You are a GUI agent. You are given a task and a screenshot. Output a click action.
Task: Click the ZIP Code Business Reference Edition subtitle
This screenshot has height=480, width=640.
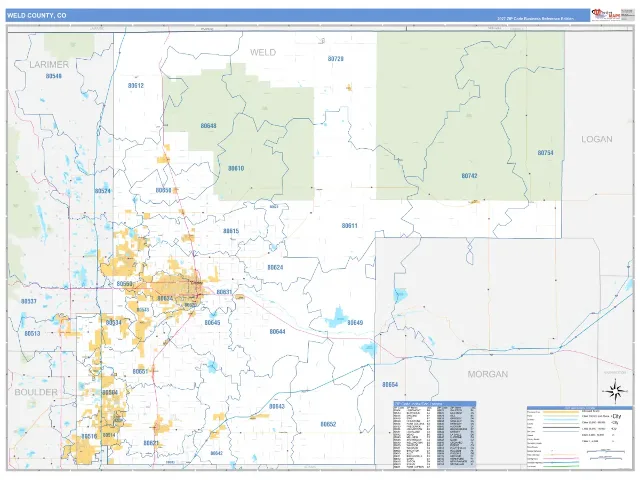[x=535, y=19]
